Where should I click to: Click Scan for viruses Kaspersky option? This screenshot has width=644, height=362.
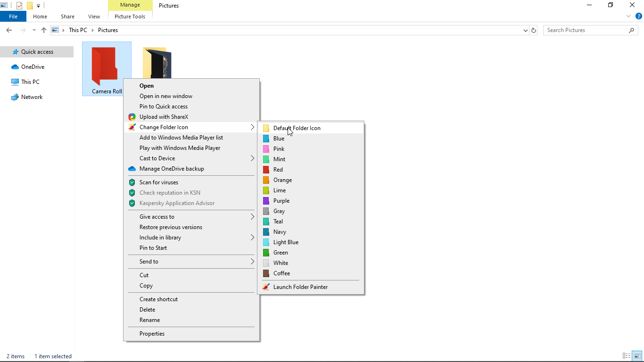coord(158,182)
